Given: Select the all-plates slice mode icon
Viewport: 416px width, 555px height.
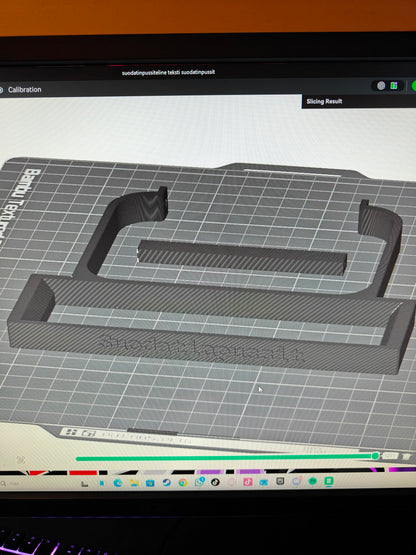Looking at the screenshot, I should pos(394,86).
